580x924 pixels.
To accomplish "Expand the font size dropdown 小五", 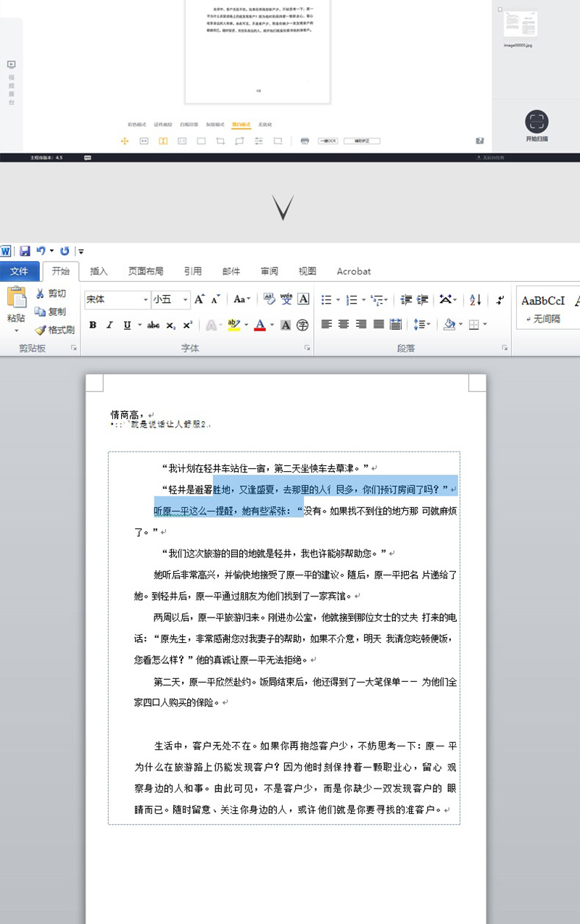I will [x=186, y=299].
